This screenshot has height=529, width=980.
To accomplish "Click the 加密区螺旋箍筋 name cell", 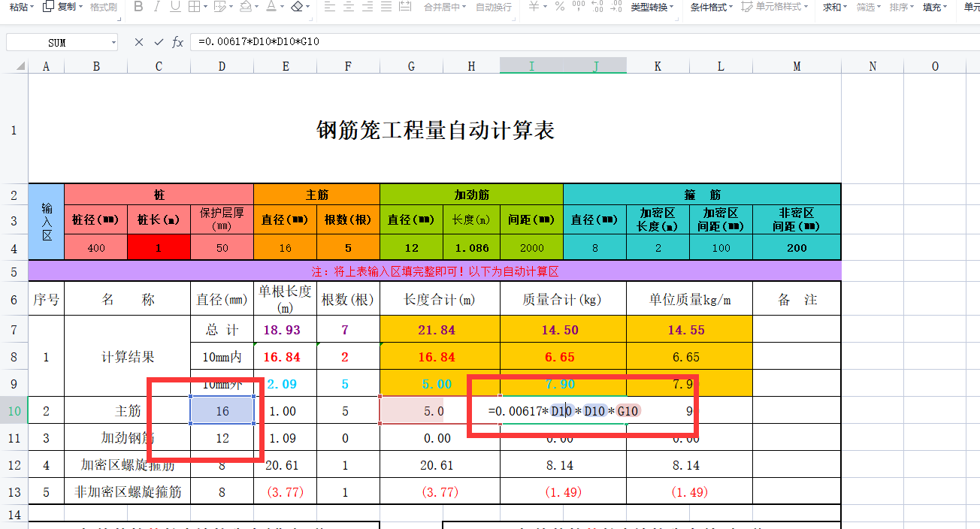I will click(128, 465).
